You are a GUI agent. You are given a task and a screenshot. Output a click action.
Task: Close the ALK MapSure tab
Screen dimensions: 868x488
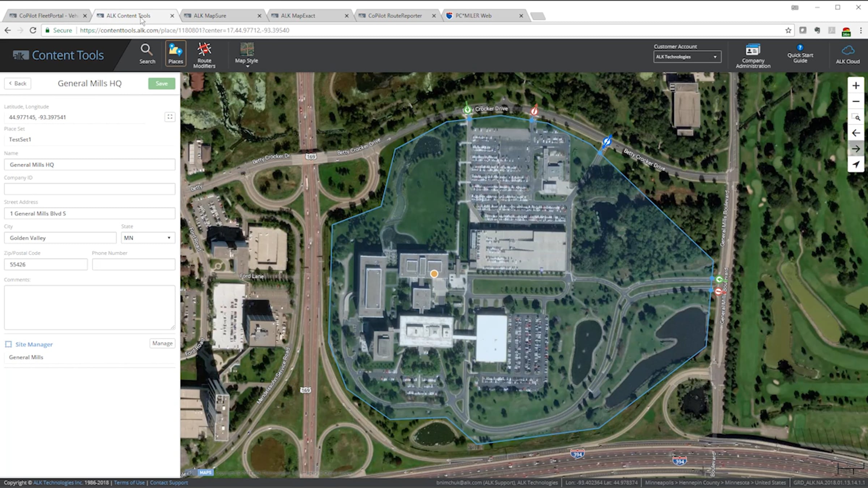point(259,16)
